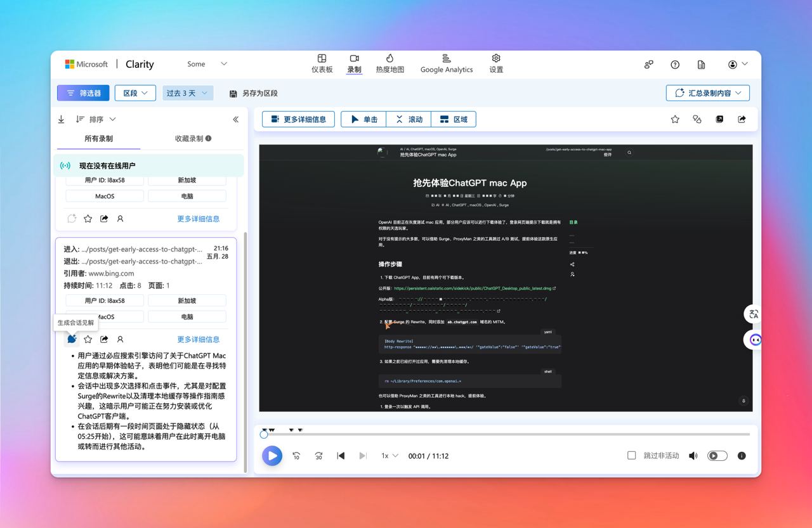Open the 1x playback speed dropdown
Screen dimensions: 812x528
coord(390,456)
